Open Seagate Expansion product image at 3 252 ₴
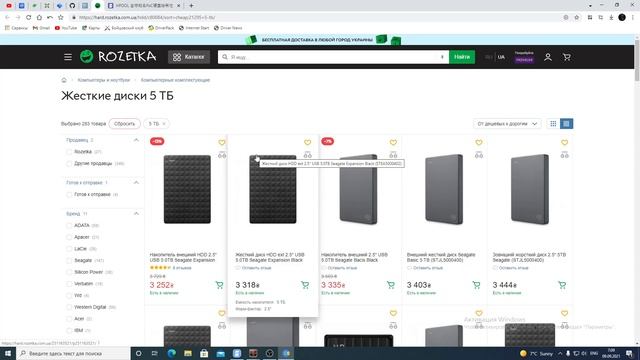 pos(187,189)
